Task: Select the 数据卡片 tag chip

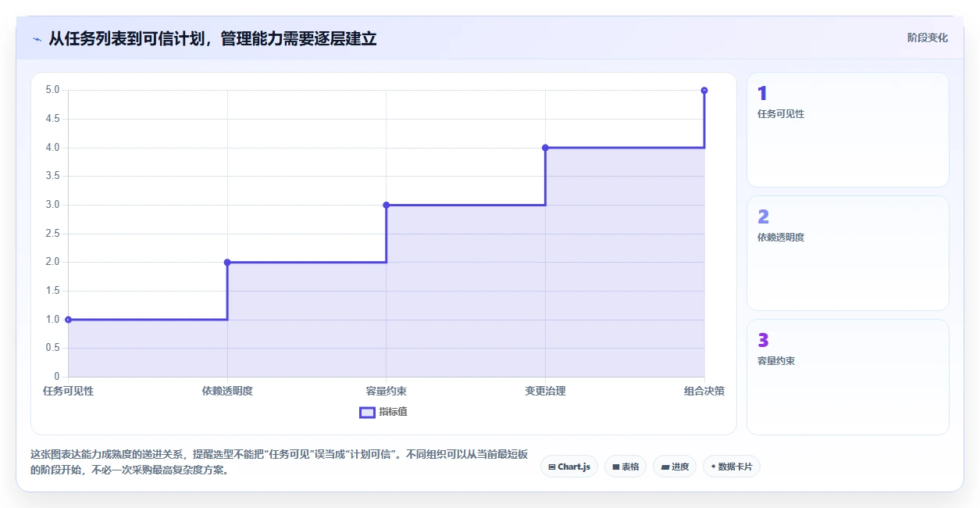Action: tap(732, 467)
